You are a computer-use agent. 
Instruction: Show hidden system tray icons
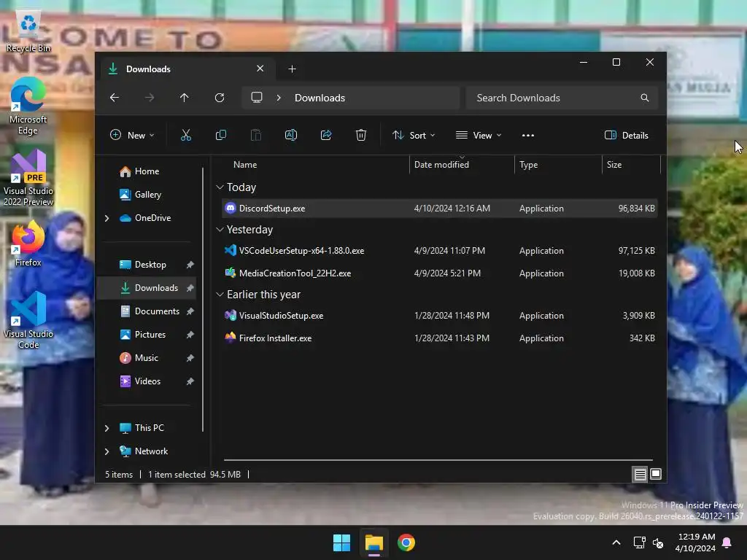click(x=616, y=542)
